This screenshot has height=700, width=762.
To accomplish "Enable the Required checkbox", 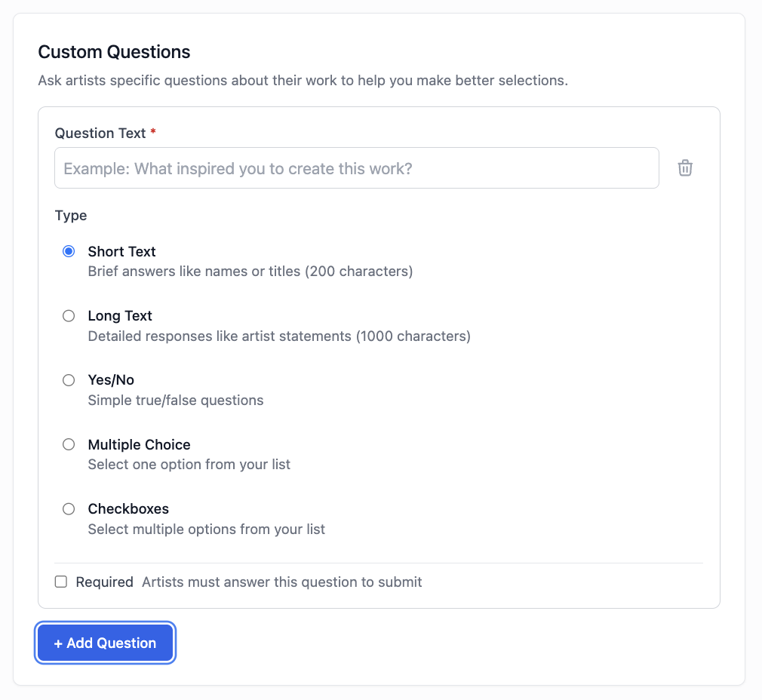I will [x=61, y=582].
